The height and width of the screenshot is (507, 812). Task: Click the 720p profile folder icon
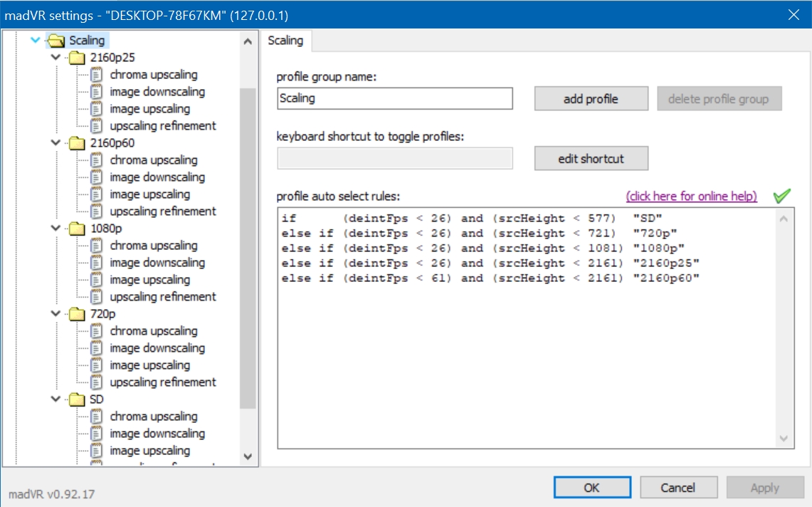pos(77,314)
